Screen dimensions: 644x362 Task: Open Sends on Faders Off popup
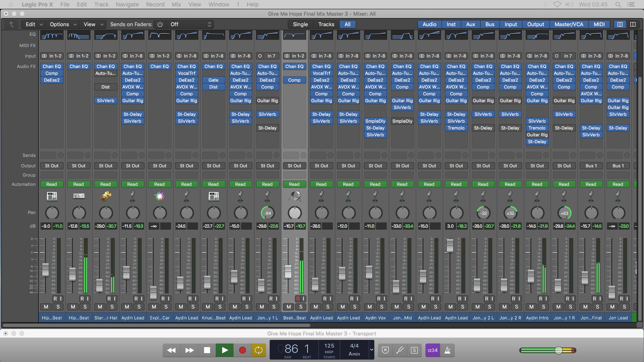point(190,24)
